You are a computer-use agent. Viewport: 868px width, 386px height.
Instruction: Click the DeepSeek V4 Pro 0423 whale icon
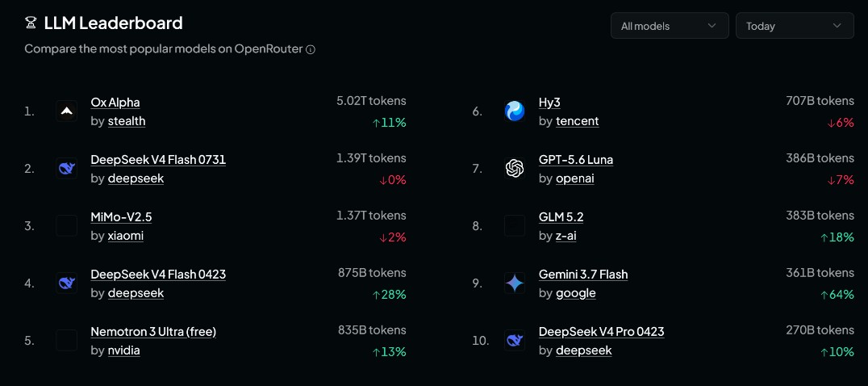pyautogui.click(x=515, y=340)
